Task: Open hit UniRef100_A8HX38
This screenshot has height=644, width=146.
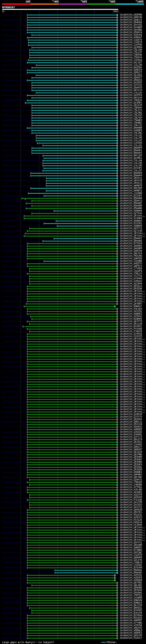Action: pyautogui.click(x=131, y=17)
